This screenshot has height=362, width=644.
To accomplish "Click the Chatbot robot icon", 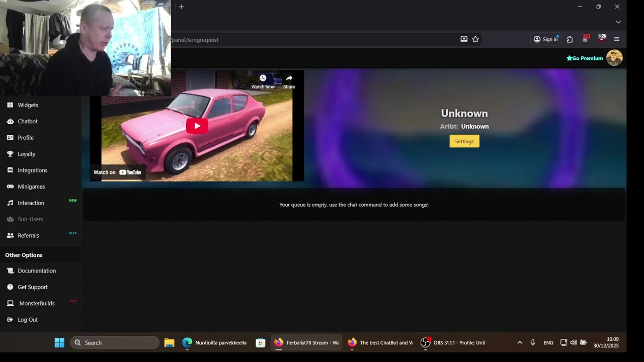I will [x=10, y=121].
